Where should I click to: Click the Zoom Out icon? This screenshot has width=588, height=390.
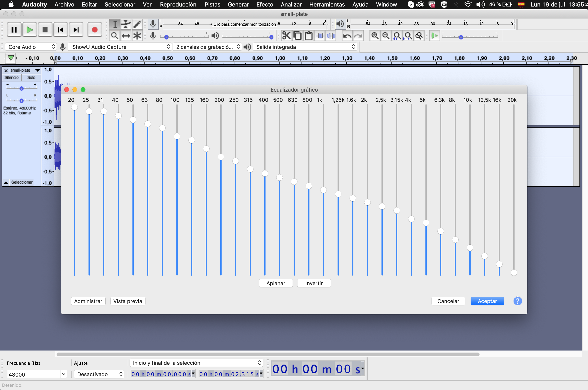point(386,36)
